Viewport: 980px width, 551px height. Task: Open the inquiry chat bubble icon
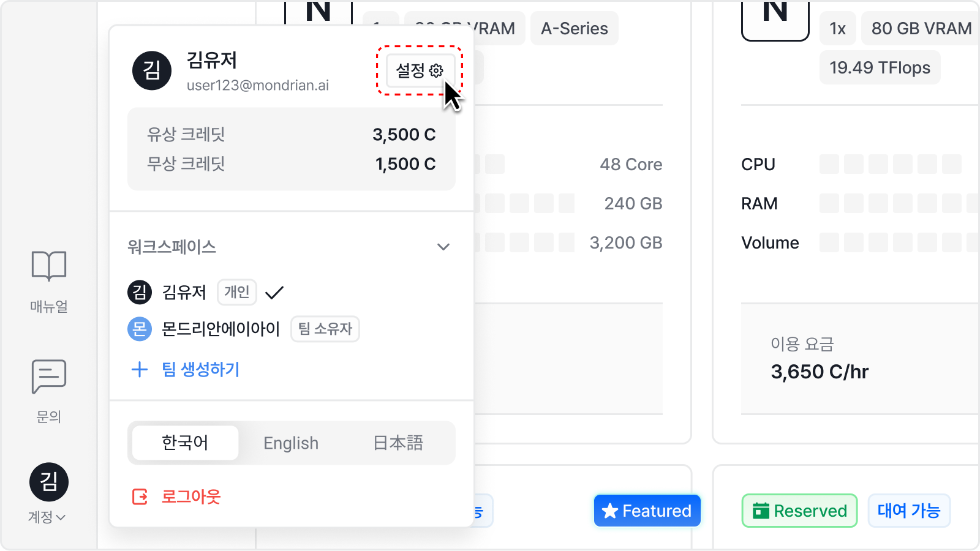point(49,377)
